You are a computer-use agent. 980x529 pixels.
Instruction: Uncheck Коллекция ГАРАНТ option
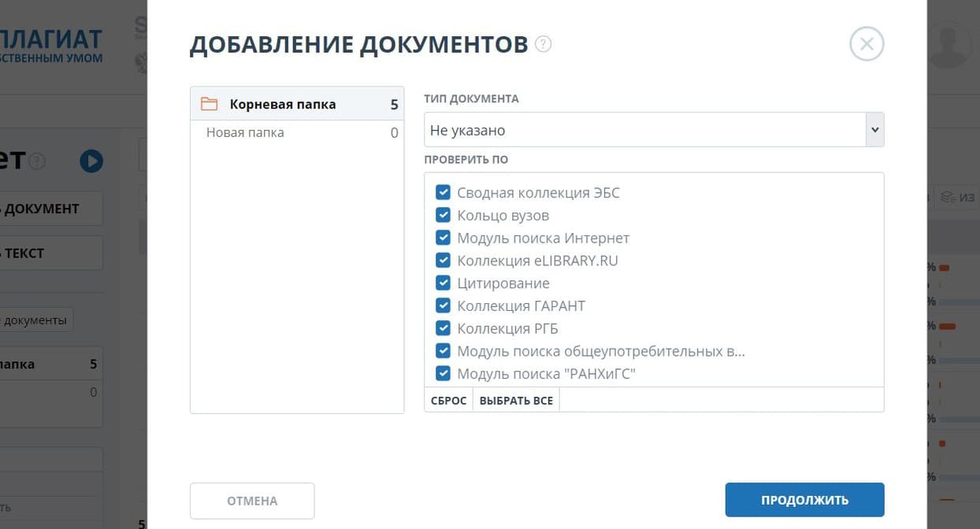443,305
